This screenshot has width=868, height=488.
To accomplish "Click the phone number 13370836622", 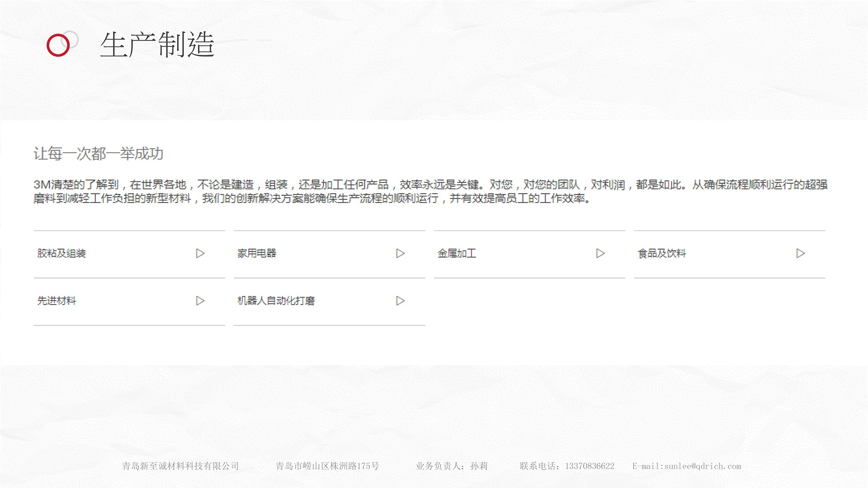I will click(590, 466).
